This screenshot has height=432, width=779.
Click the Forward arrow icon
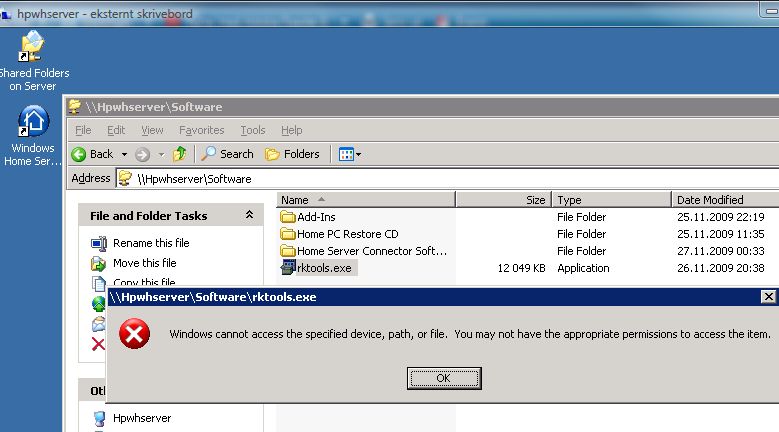tap(143, 154)
